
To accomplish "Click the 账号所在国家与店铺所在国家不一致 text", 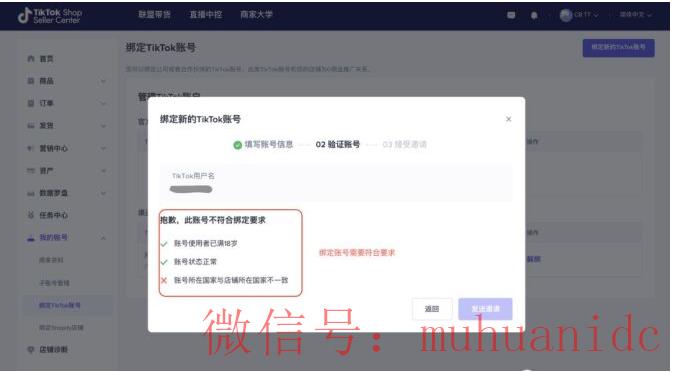I will pyautogui.click(x=231, y=280).
